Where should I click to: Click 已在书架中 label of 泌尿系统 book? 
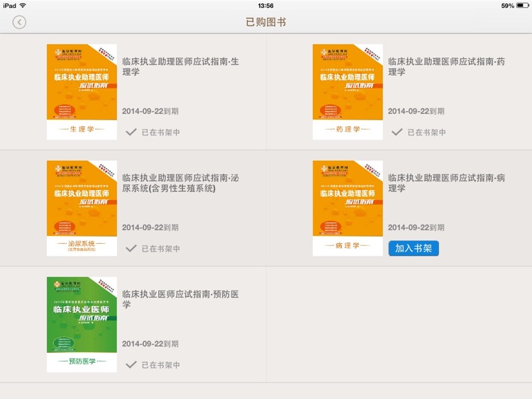click(161, 249)
